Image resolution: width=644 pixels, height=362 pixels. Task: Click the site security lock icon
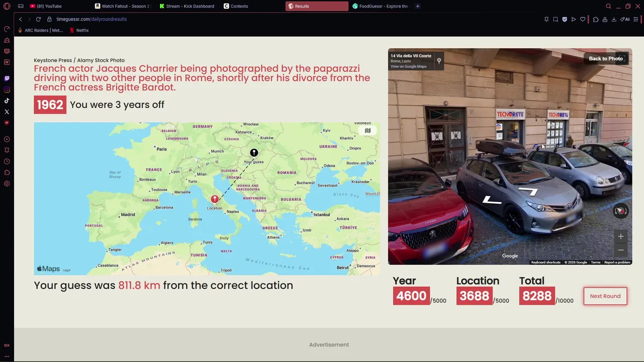coord(49,19)
